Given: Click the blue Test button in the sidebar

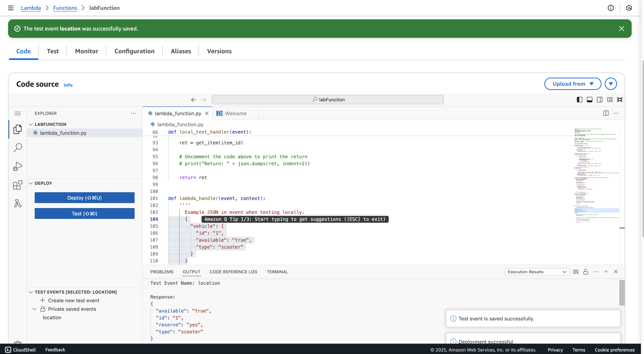Looking at the screenshot, I should tap(84, 213).
